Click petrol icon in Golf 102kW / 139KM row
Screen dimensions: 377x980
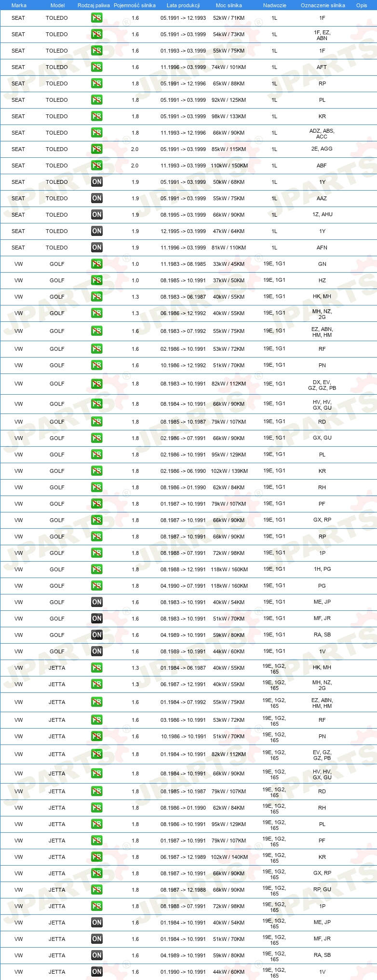(x=96, y=471)
